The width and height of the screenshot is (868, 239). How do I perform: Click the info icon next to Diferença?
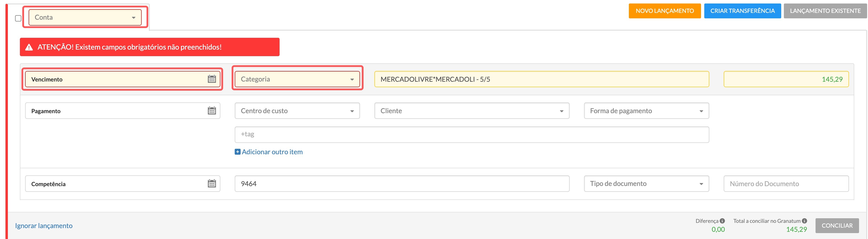tap(722, 221)
